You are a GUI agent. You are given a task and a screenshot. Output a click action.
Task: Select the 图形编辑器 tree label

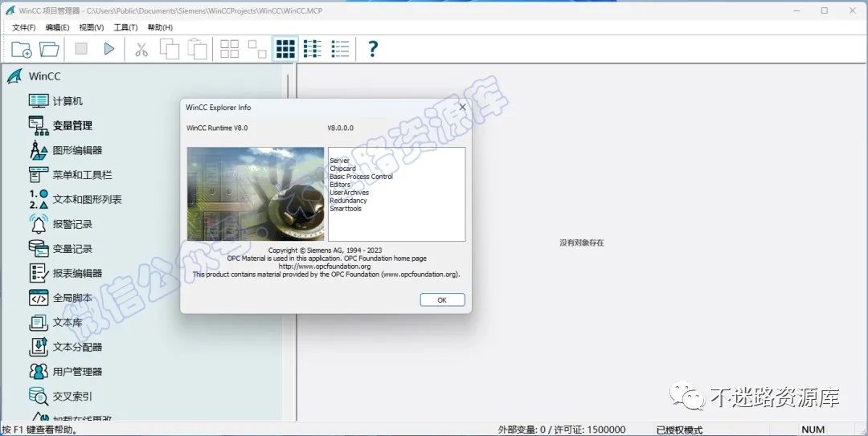tap(77, 150)
